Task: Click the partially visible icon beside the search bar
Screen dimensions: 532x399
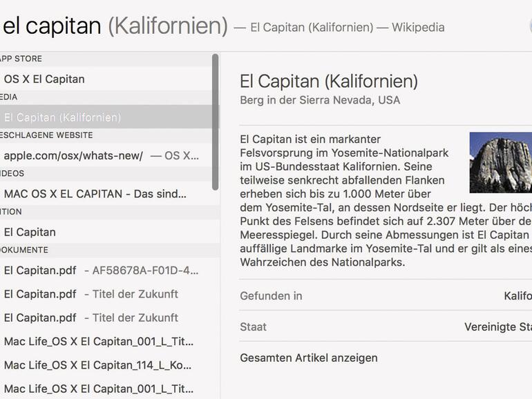Action: 528,28
